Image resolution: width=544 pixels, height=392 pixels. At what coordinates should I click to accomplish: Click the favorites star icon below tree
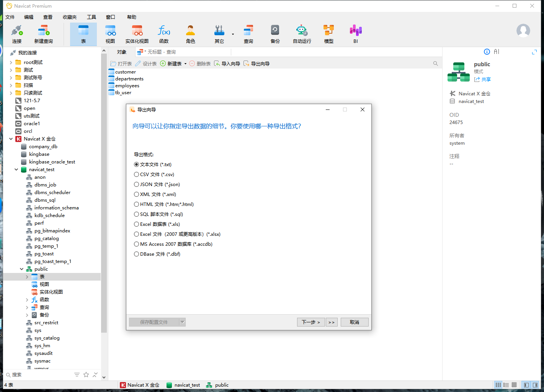86,374
